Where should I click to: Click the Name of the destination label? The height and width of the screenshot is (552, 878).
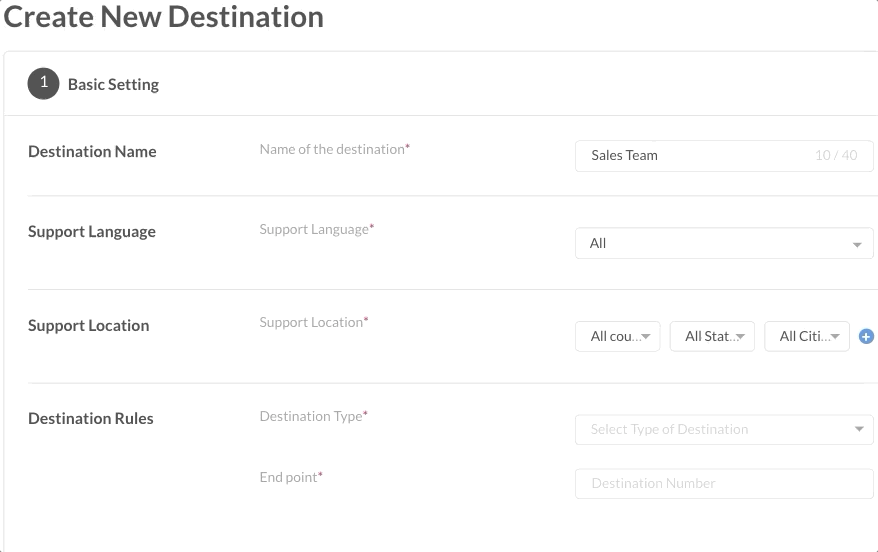[334, 149]
